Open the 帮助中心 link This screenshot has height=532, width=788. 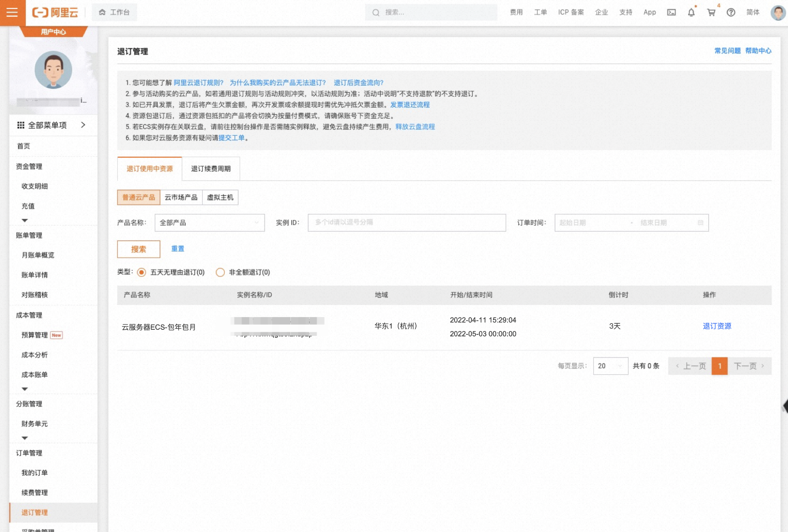tap(758, 51)
